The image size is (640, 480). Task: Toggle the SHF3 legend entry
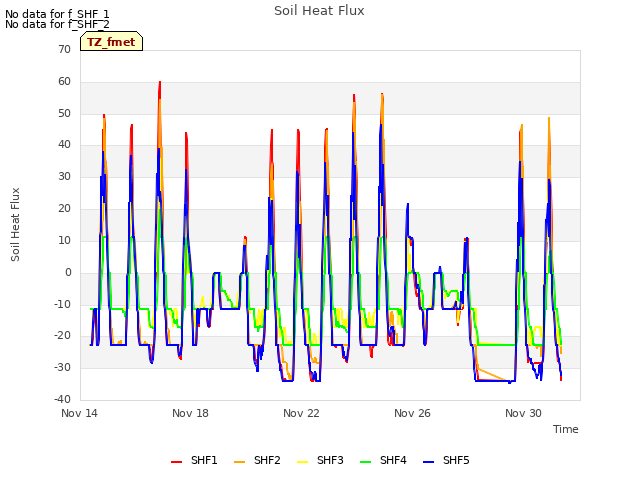pyautogui.click(x=320, y=460)
